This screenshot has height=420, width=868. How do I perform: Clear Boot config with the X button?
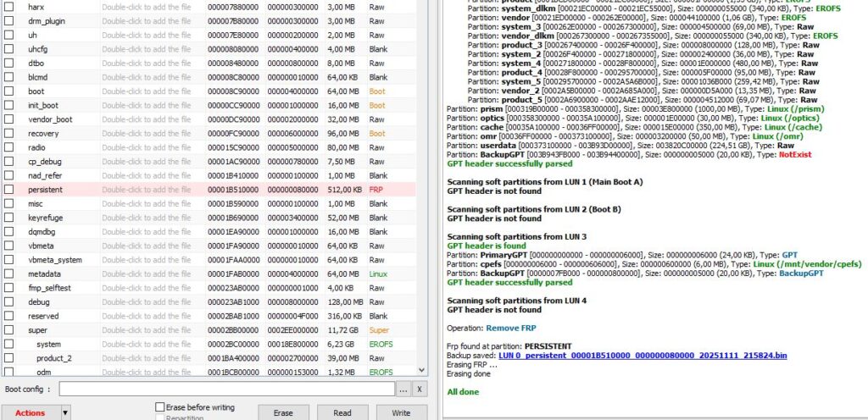pyautogui.click(x=420, y=389)
